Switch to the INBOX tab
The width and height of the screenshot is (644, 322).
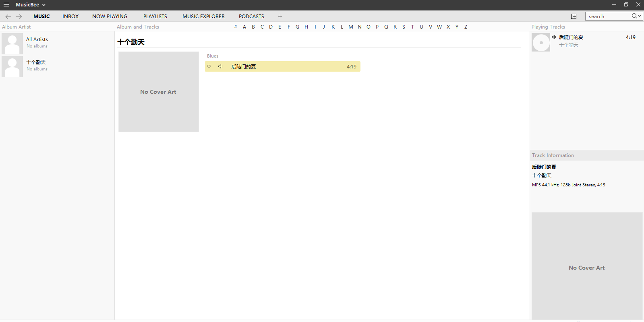(x=70, y=17)
